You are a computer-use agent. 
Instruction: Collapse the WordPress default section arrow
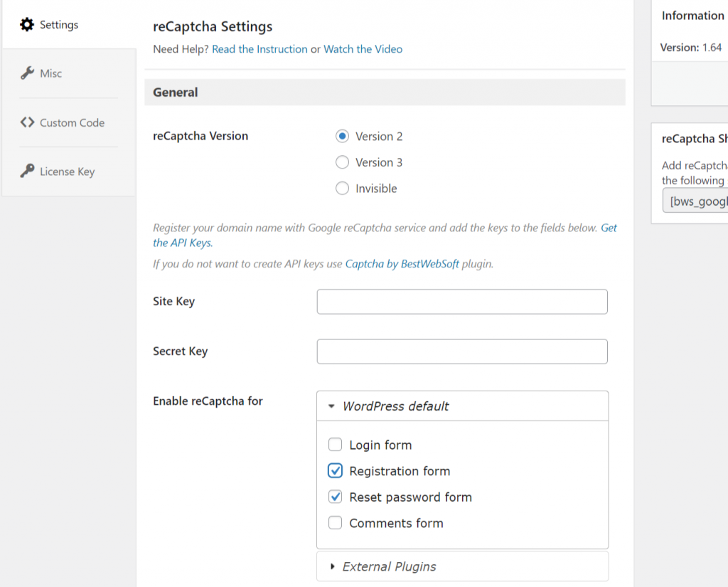tap(331, 406)
